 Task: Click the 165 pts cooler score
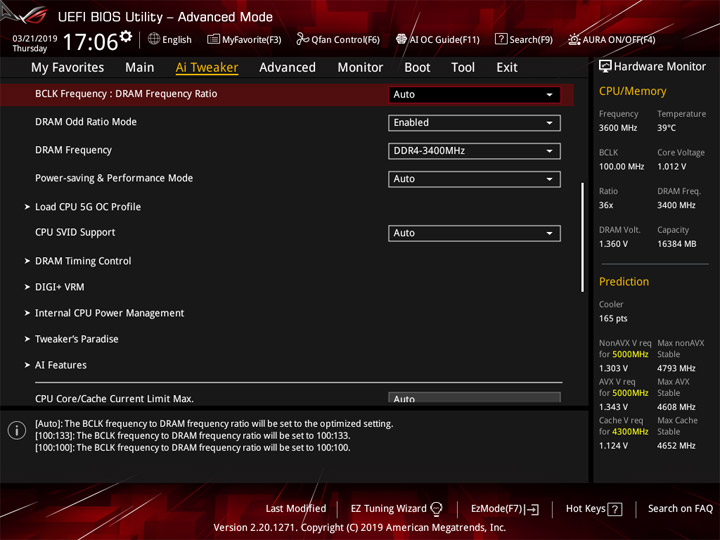coord(613,319)
